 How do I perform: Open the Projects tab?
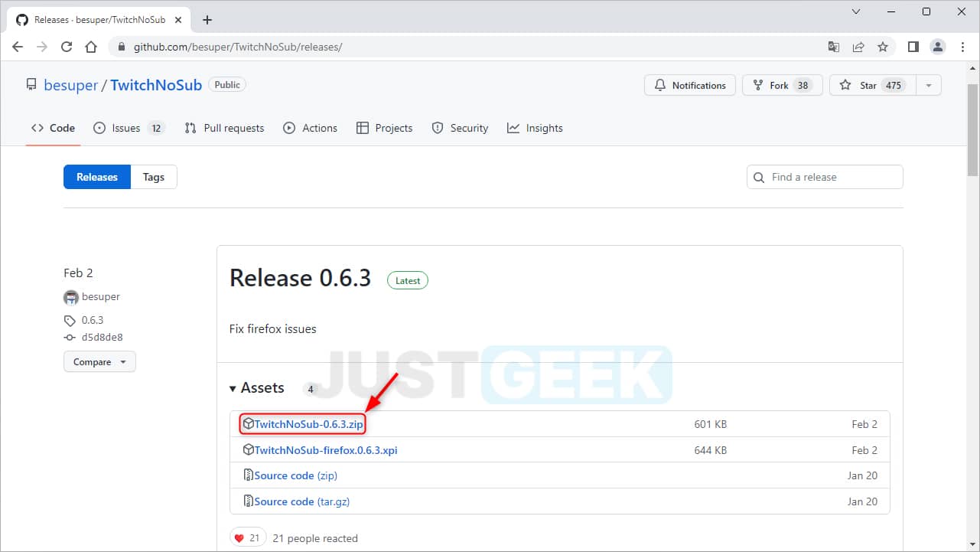(384, 128)
